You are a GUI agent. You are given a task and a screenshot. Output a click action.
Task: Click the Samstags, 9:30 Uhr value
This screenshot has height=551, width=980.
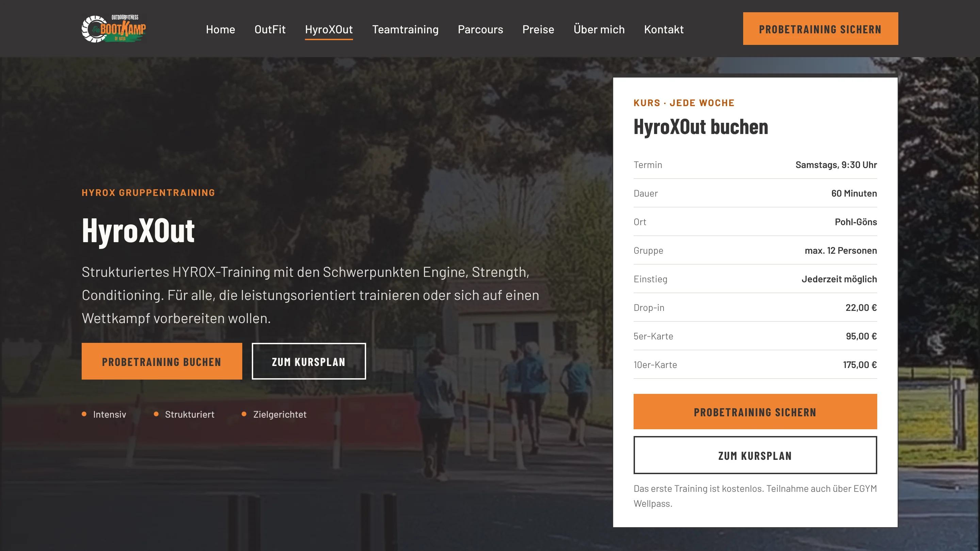[x=836, y=165]
